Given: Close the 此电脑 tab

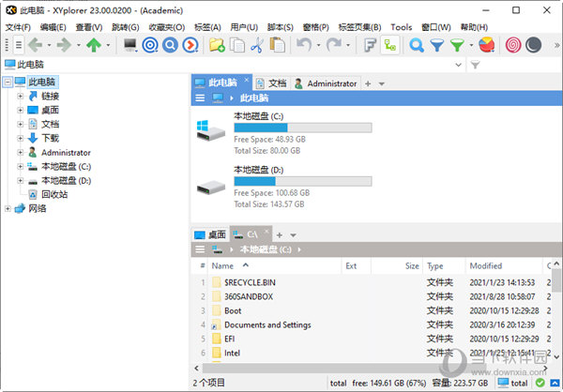Looking at the screenshot, I should (246, 80).
